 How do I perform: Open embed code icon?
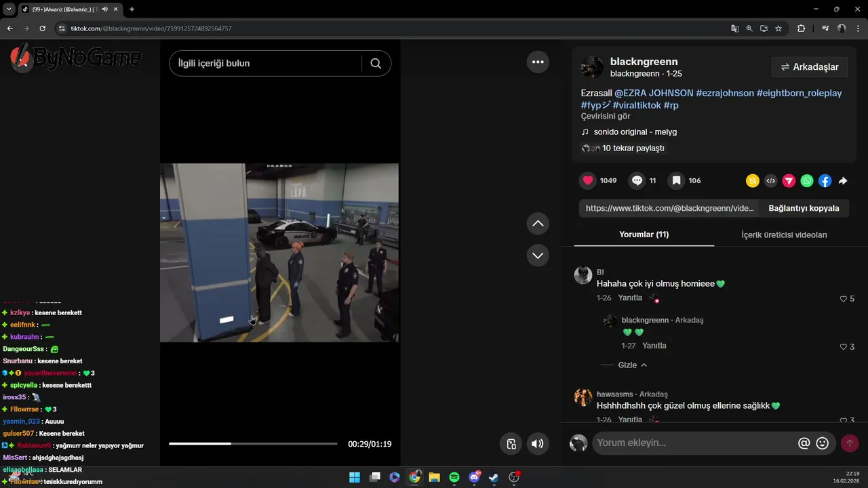click(770, 181)
